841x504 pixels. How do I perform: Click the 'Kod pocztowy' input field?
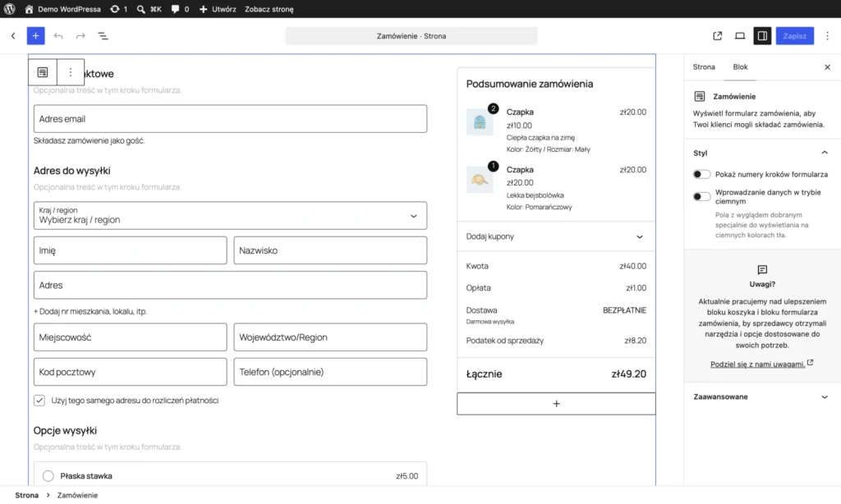tap(131, 372)
